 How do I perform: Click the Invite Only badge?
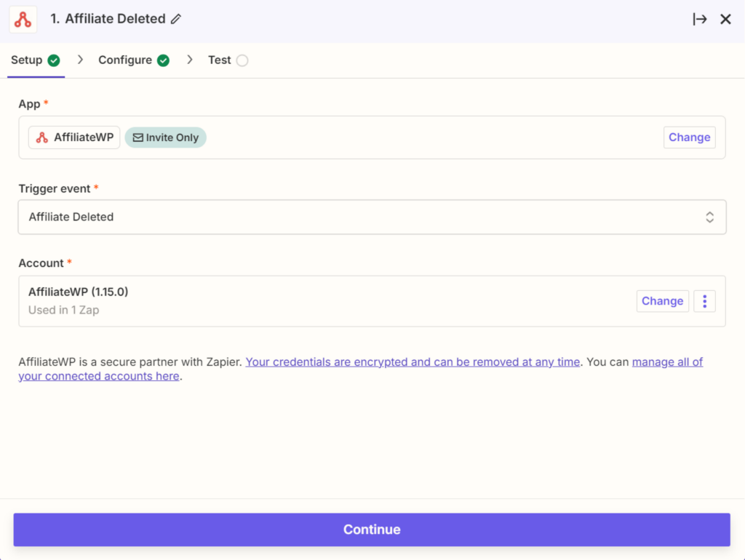pos(165,137)
